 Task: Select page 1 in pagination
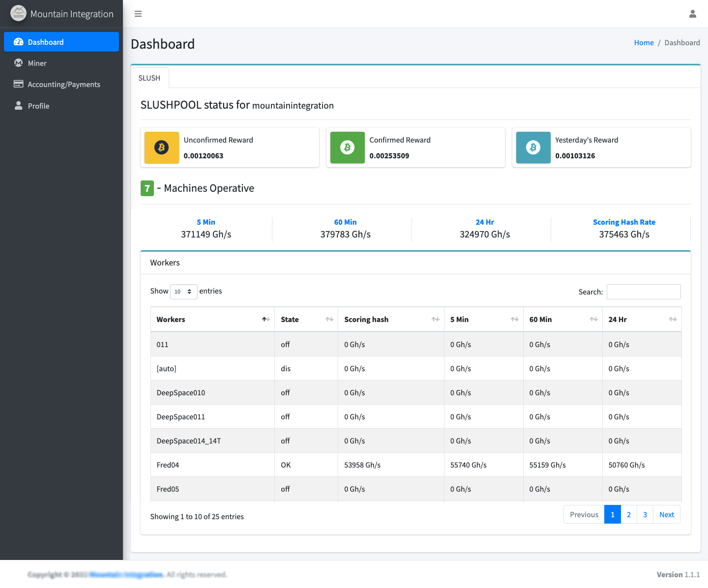point(613,515)
